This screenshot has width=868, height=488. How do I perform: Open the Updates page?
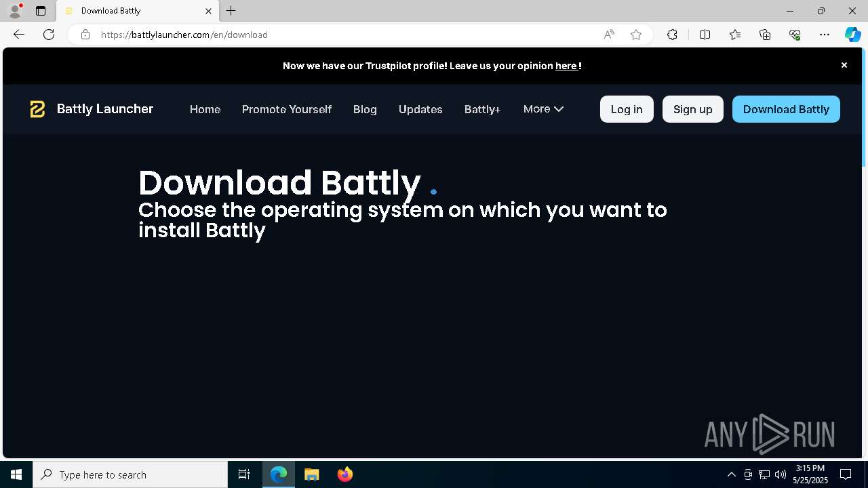pos(420,109)
